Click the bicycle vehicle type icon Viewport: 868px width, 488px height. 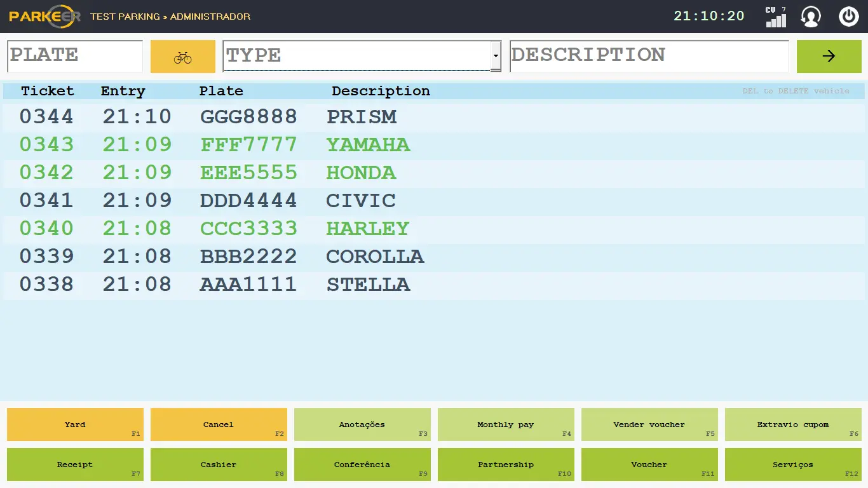tap(183, 57)
